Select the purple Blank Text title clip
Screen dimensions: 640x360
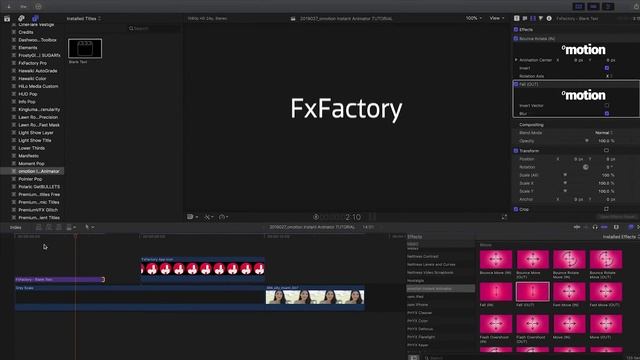(60, 280)
